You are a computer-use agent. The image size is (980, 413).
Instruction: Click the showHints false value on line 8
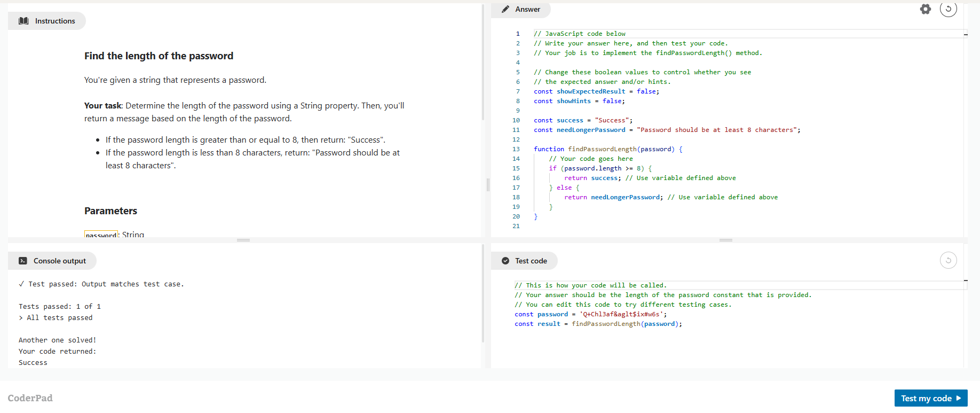612,101
